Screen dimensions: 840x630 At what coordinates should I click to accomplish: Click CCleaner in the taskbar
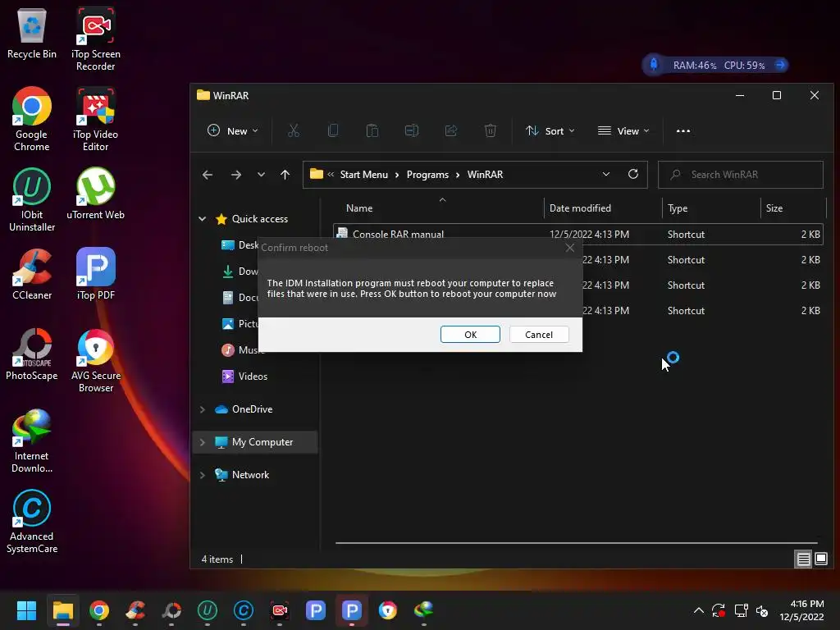point(135,610)
